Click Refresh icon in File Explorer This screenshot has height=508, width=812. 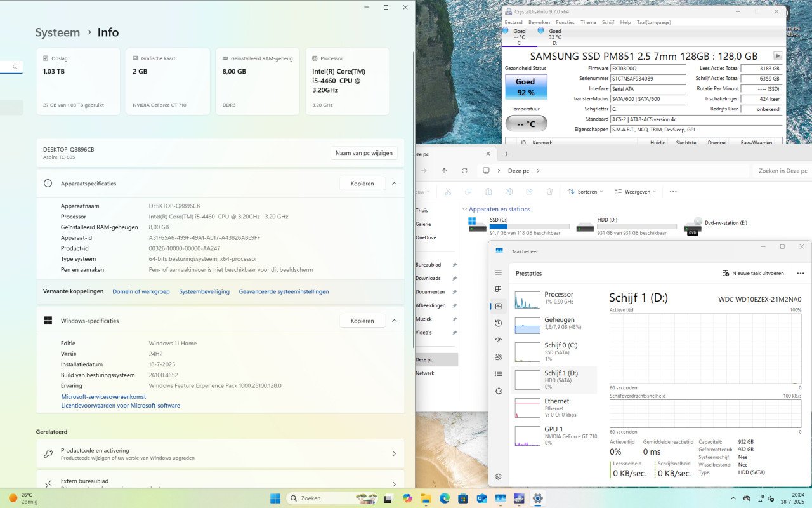pos(464,171)
